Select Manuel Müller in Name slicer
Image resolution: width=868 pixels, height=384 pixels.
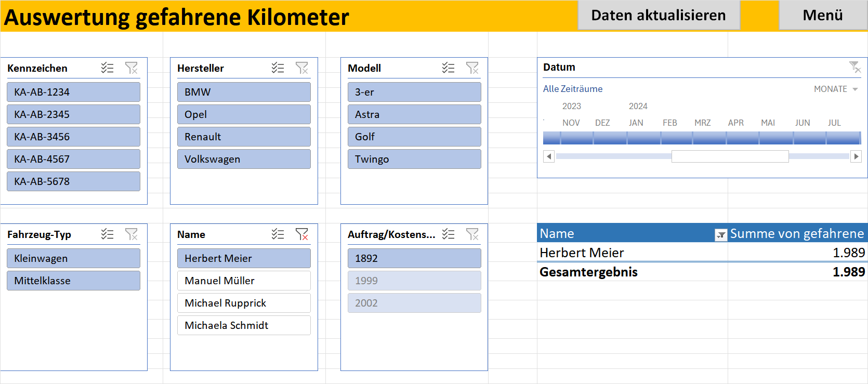click(x=244, y=281)
